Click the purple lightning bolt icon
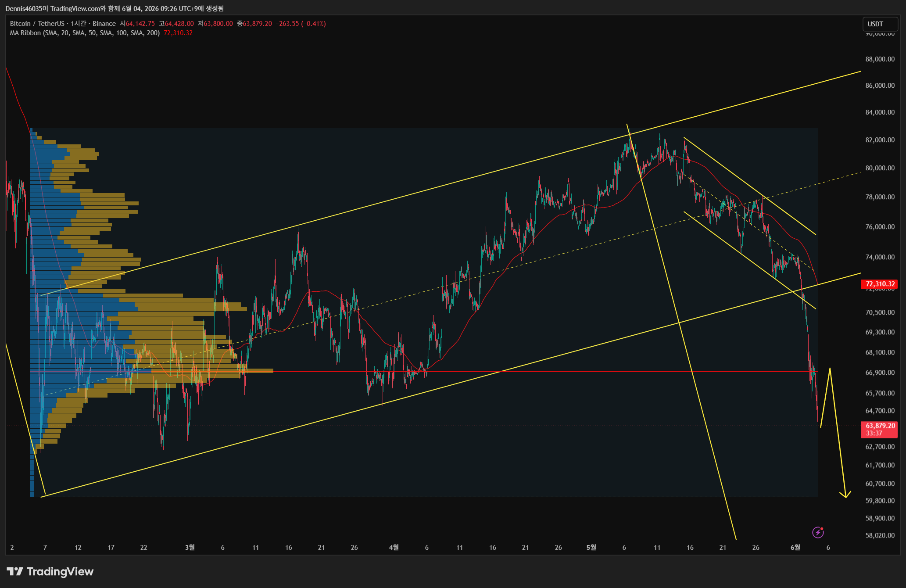This screenshot has width=906, height=588. tap(818, 532)
